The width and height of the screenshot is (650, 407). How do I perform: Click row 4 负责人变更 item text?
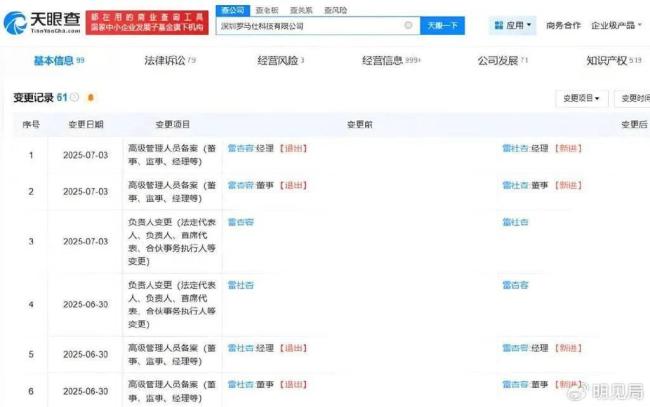pos(172,305)
